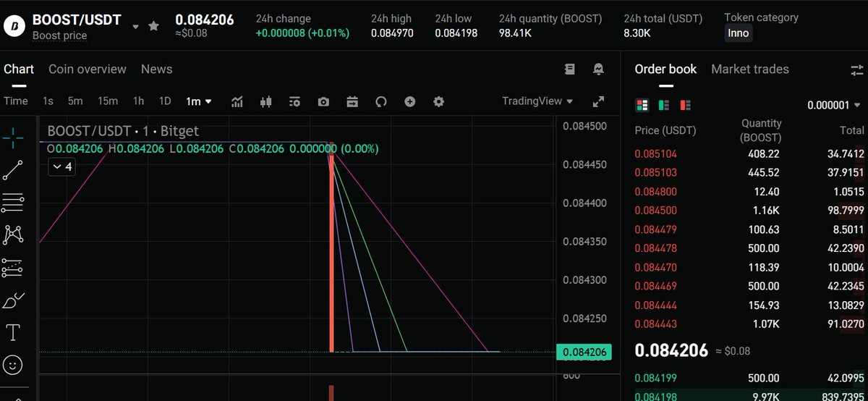Image resolution: width=868 pixels, height=401 pixels.
Task: Click ask price 0.084800
Action: point(655,191)
